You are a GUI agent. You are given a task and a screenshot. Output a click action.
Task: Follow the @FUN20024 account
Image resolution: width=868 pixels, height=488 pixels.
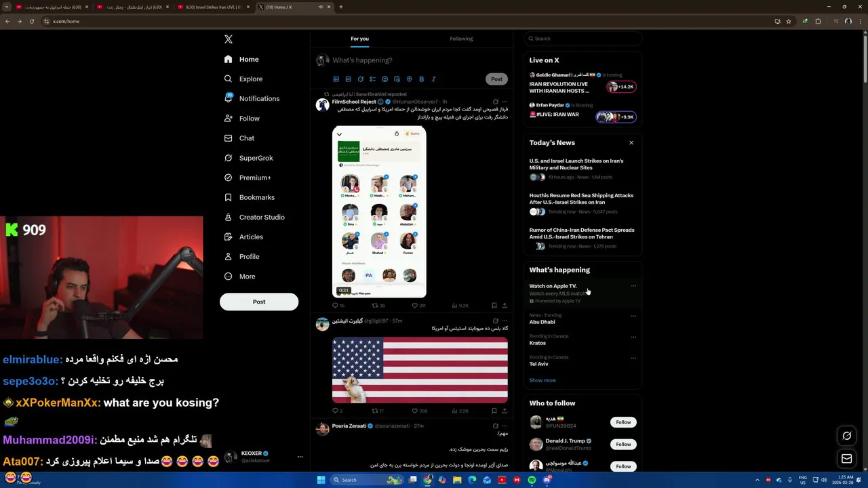(x=623, y=422)
